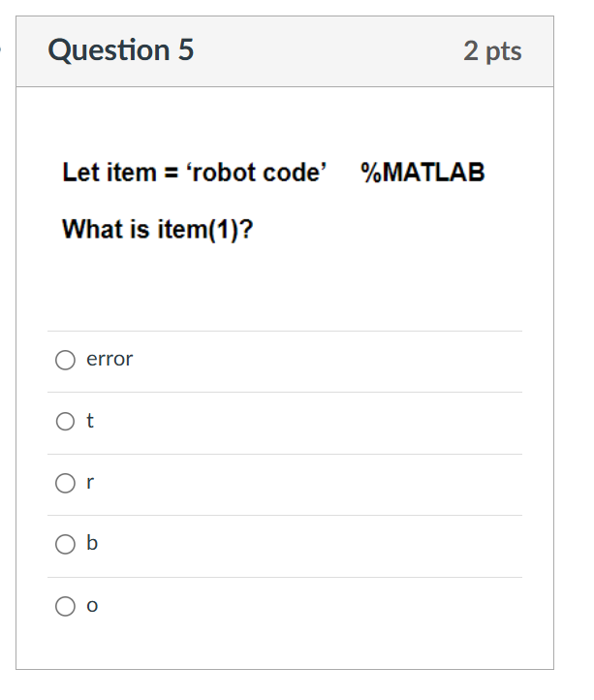Choose the "r" radio button
Screen dimensions: 594x700
tap(65, 483)
